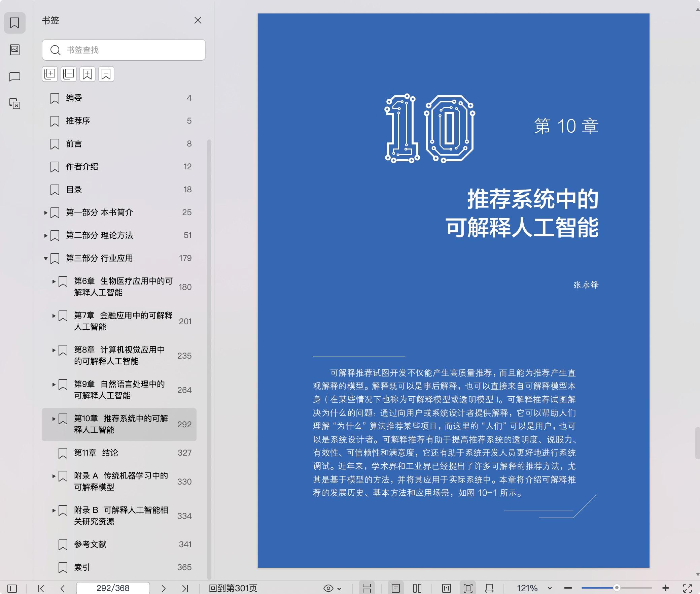Image resolution: width=700 pixels, height=594 pixels.
Task: Select the 第11章 结论 bookmark
Action: (x=96, y=453)
